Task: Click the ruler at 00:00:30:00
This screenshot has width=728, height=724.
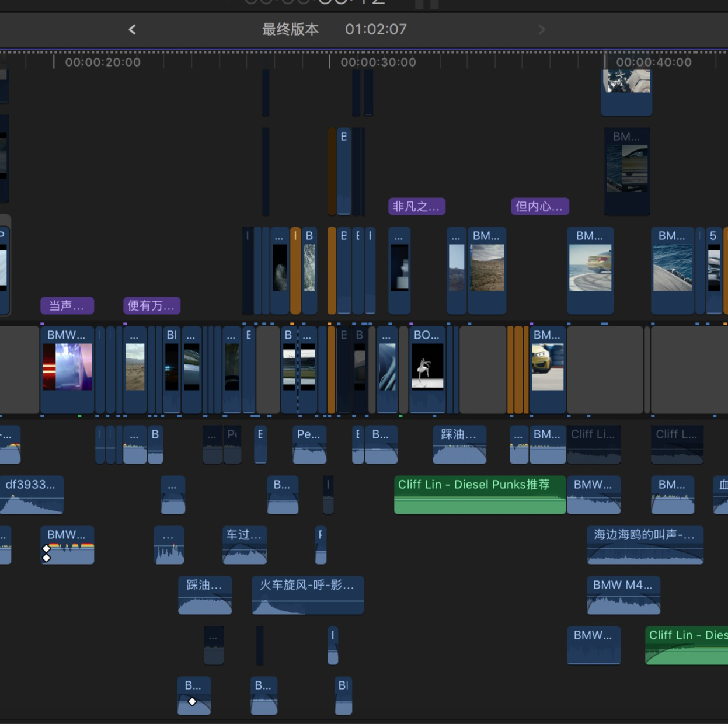Action: (x=378, y=62)
